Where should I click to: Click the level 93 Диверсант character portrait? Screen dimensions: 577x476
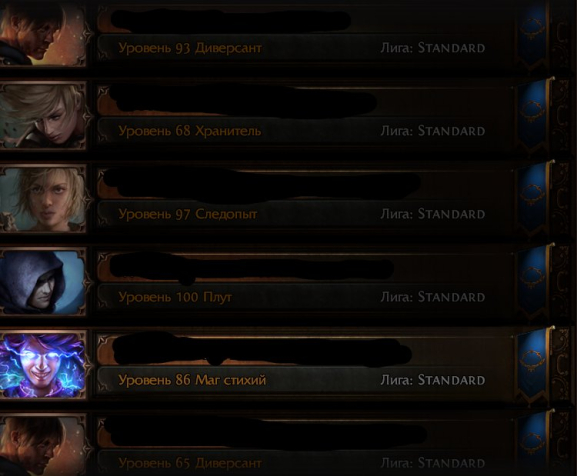click(x=42, y=32)
